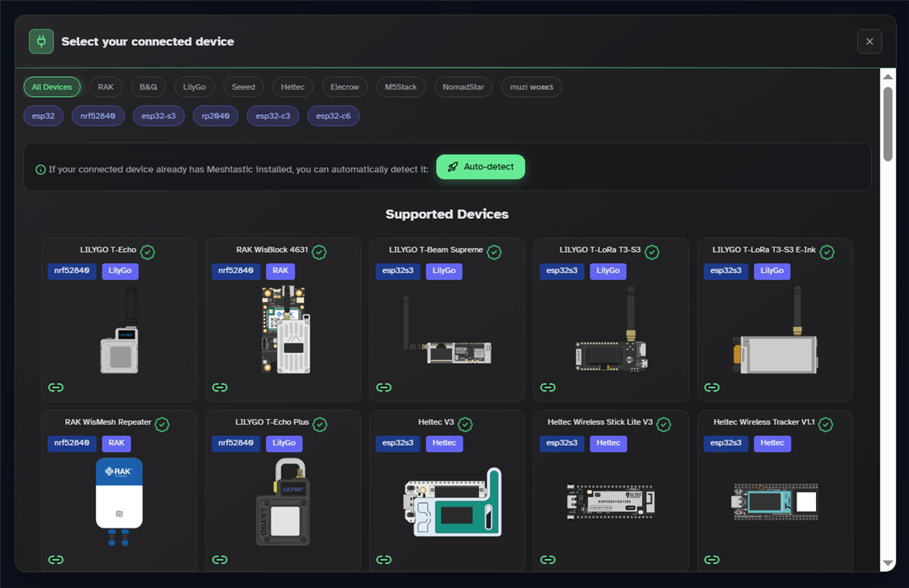Toggle the esp32-s3 architecture filter

158,116
